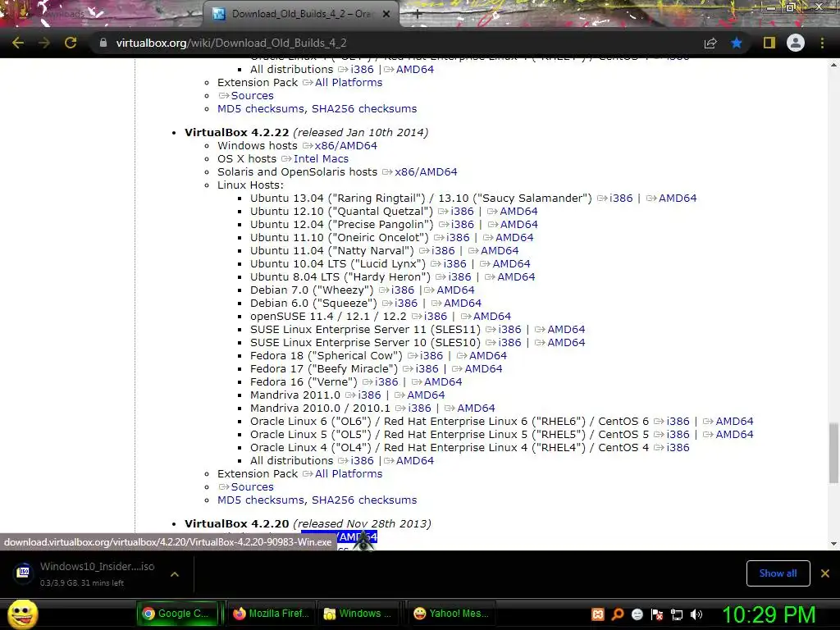This screenshot has height=630, width=840.
Task: Open Chrome's three-dot menu
Action: 822,43
